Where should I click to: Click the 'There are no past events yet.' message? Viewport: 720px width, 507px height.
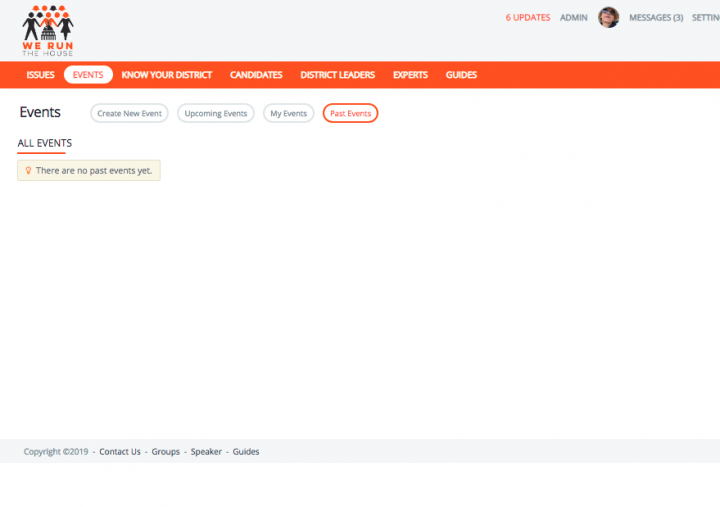point(89,170)
